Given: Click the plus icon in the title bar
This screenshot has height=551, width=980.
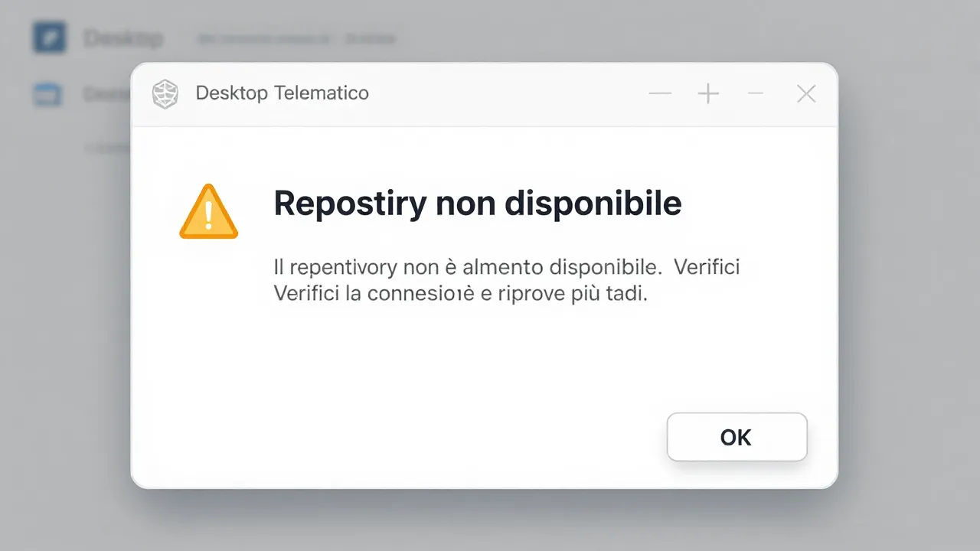Looking at the screenshot, I should pos(708,94).
